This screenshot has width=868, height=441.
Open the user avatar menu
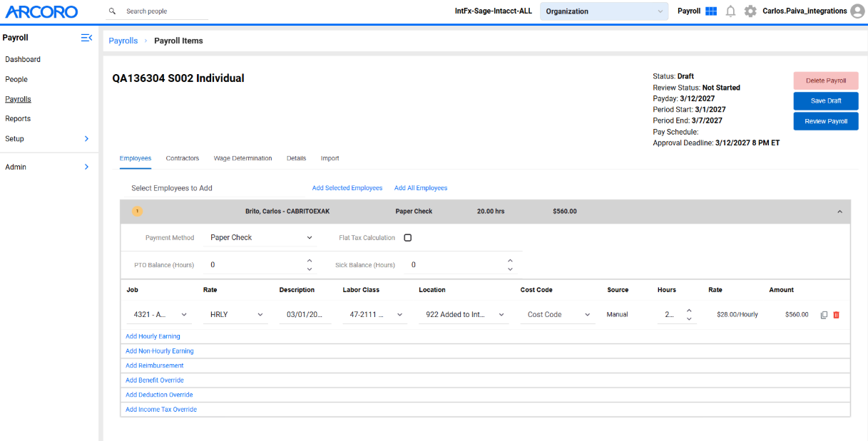(857, 11)
